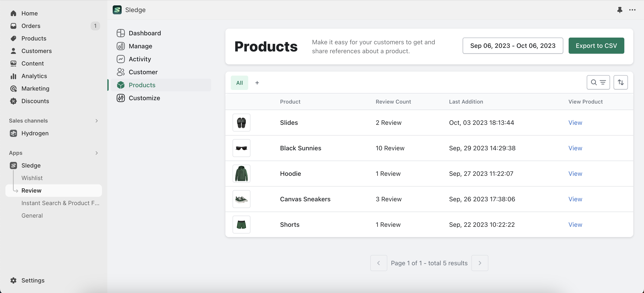
Task: Go to next results page arrow
Action: point(479,263)
